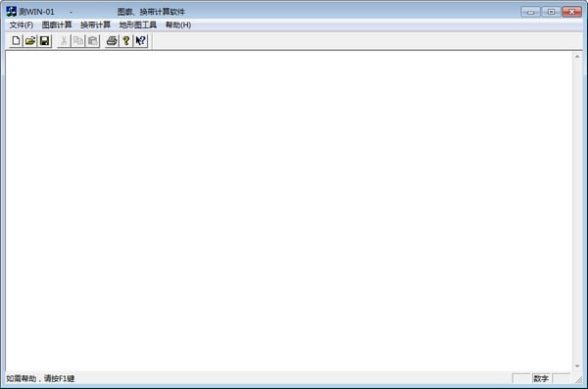Save with the floppy disk icon
The width and height of the screenshot is (588, 389).
tap(44, 40)
